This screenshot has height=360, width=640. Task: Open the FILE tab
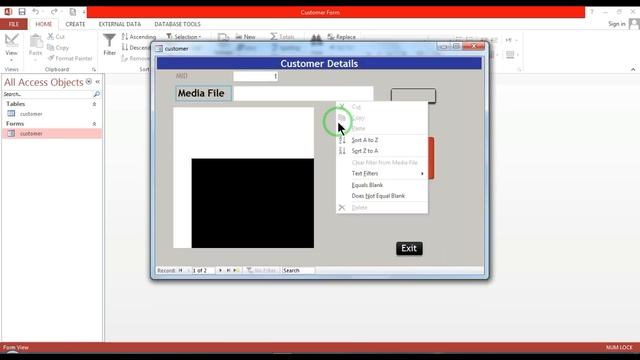tap(14, 24)
